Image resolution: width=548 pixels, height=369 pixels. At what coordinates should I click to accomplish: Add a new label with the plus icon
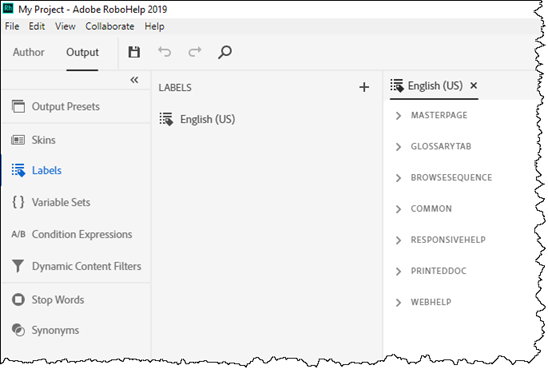tap(364, 87)
